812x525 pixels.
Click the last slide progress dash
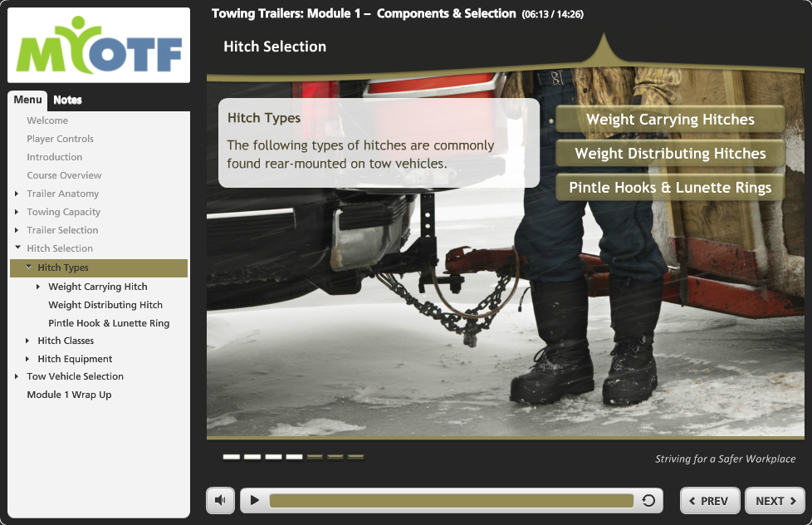355,457
